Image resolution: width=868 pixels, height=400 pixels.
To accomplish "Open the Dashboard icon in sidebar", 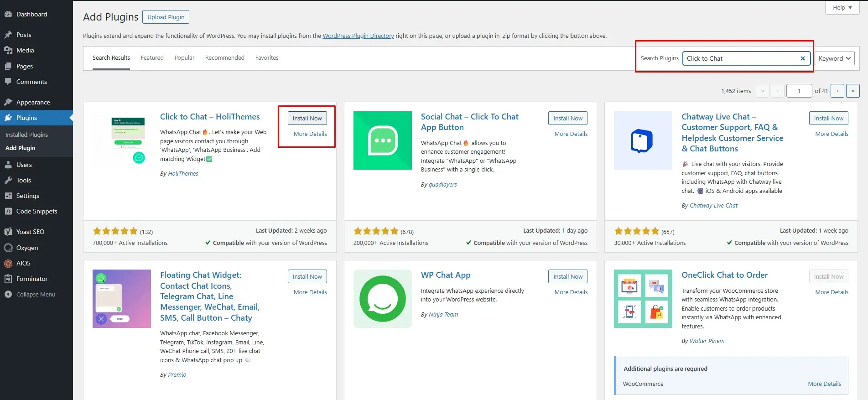I will click(8, 14).
